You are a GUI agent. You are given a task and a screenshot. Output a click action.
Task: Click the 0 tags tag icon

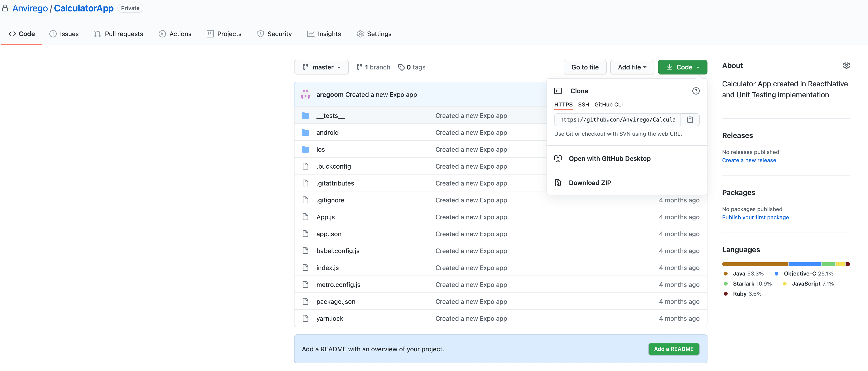(x=401, y=67)
